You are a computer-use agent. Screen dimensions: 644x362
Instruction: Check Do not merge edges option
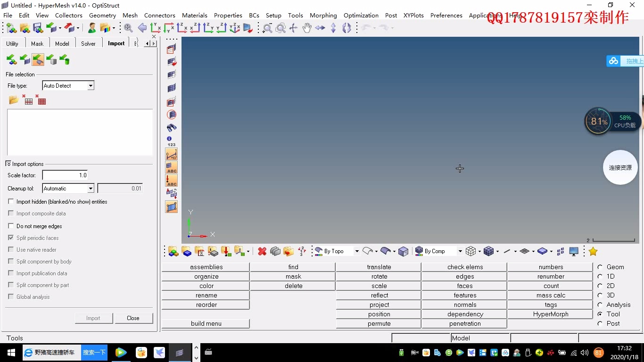[11, 226]
